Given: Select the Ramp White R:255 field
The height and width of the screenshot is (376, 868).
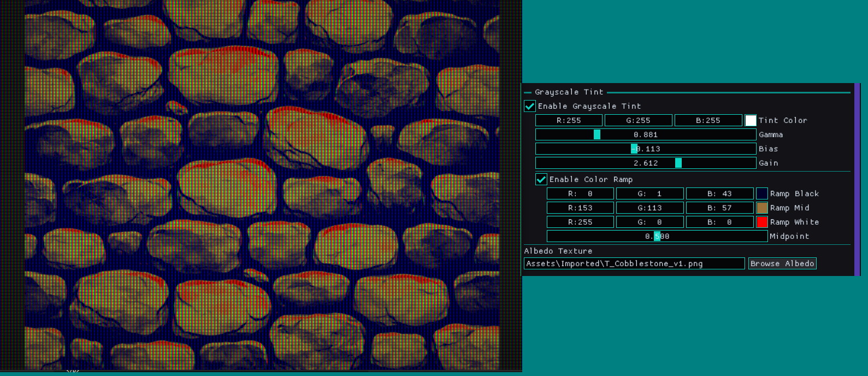Looking at the screenshot, I should (580, 222).
